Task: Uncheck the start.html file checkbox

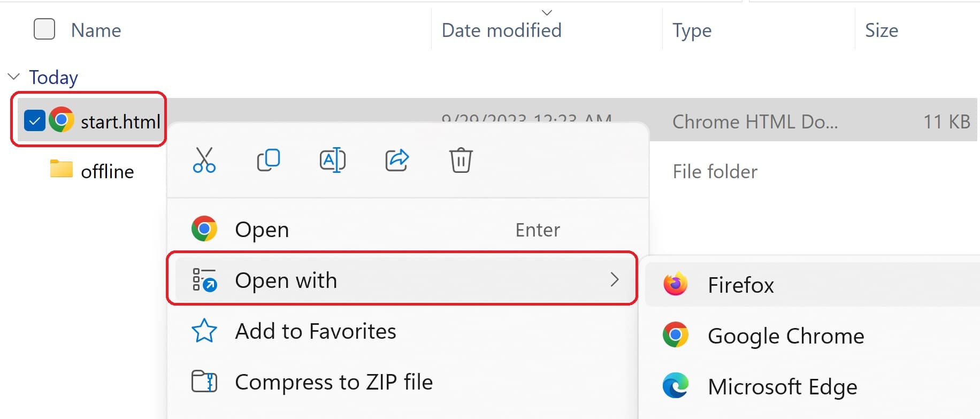Action: click(34, 121)
